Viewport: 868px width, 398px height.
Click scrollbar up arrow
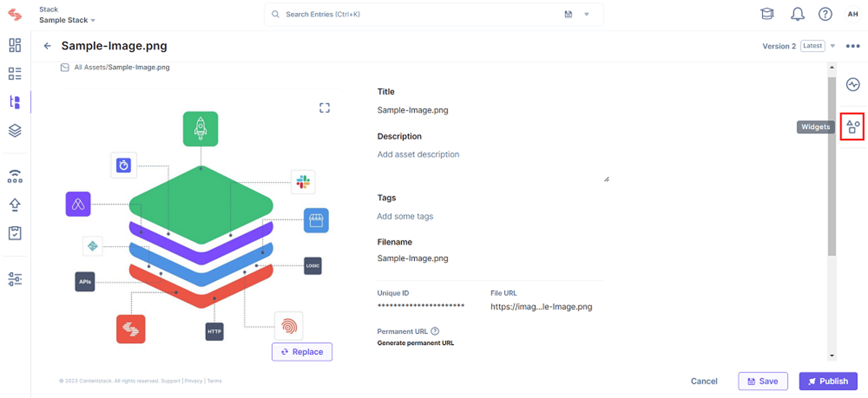(x=832, y=67)
